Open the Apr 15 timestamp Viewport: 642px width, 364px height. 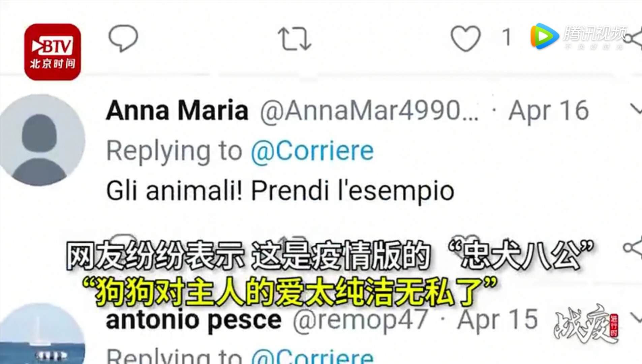497,319
